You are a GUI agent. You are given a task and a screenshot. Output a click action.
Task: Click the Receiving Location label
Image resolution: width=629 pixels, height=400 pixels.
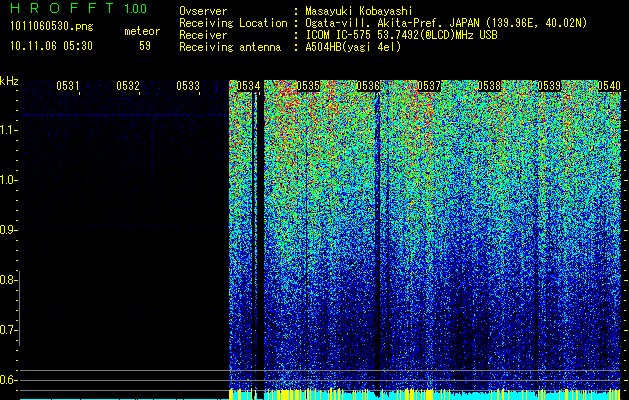coord(233,23)
